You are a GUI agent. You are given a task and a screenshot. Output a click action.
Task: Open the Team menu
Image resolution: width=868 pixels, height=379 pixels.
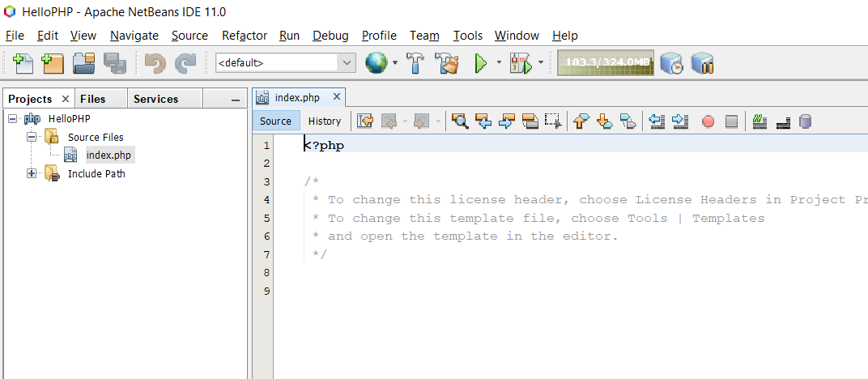point(424,36)
